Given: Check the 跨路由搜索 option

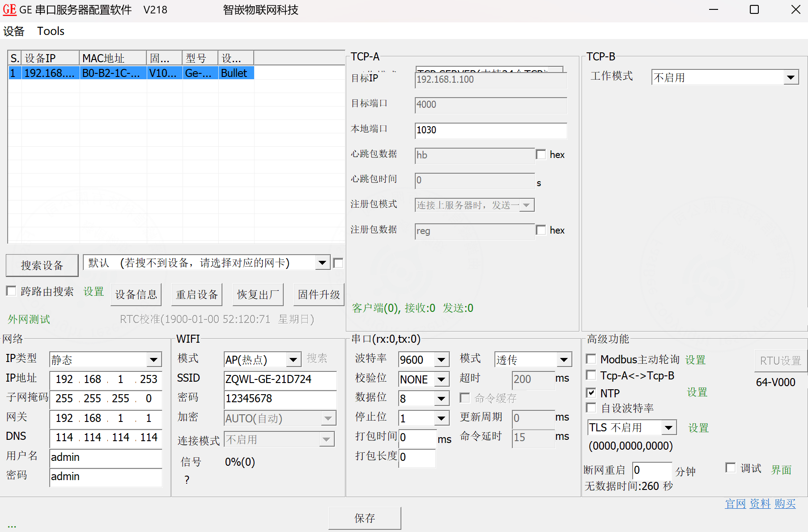Looking at the screenshot, I should tap(11, 291).
